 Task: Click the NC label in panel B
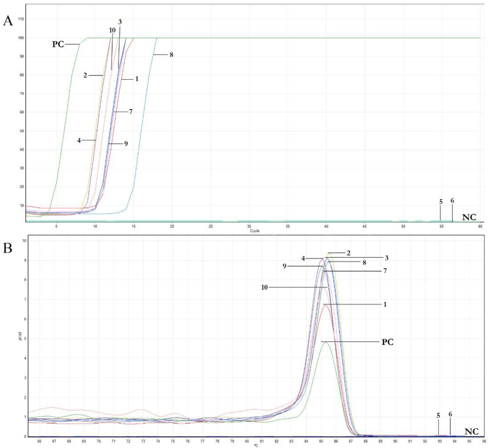(471, 431)
